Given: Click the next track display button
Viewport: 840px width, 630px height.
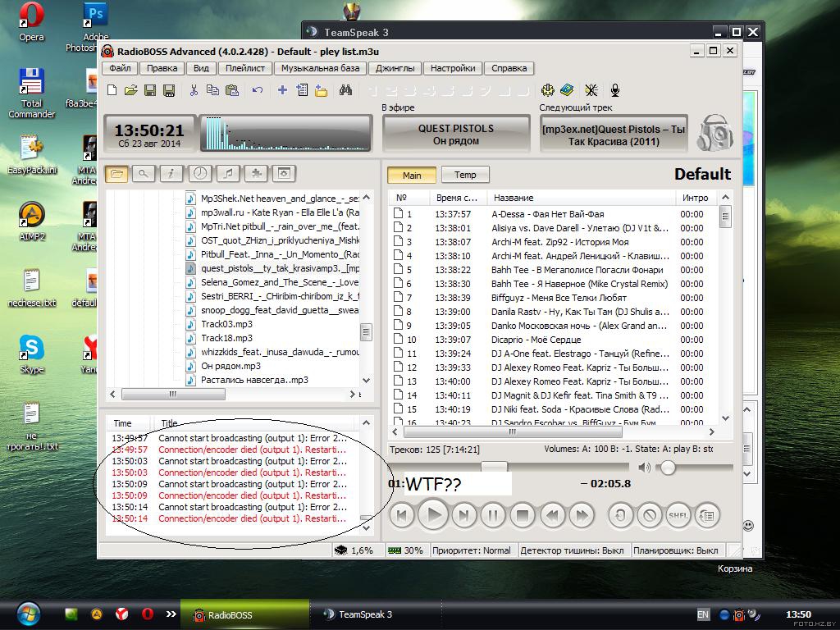Looking at the screenshot, I should (614, 135).
